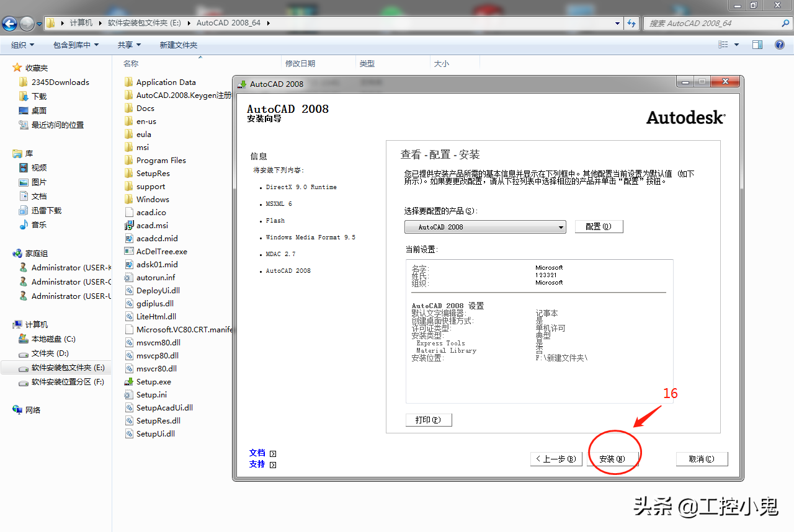794x532 pixels.
Task: Select the Application Data folder icon
Action: point(129,82)
